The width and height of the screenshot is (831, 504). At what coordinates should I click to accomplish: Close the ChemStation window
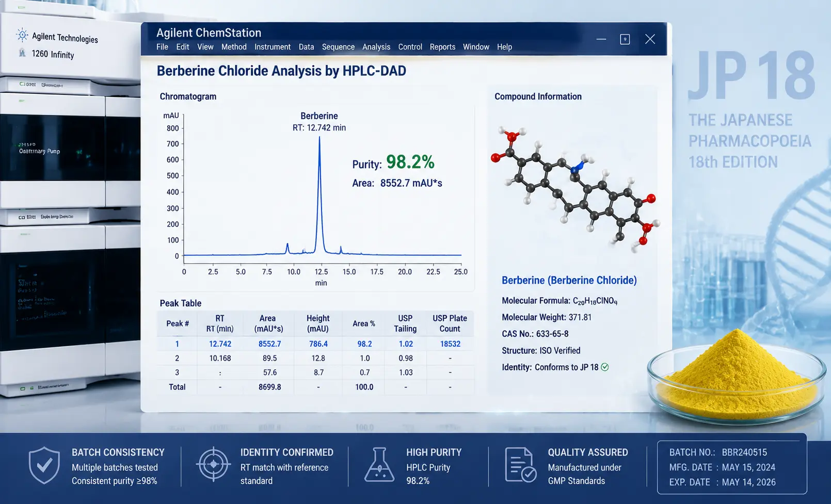coord(650,39)
